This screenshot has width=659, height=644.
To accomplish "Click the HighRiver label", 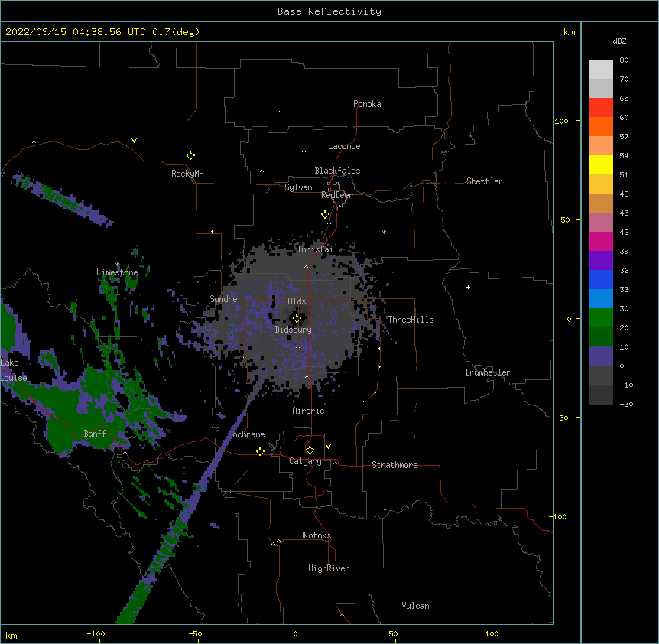I will [x=329, y=568].
